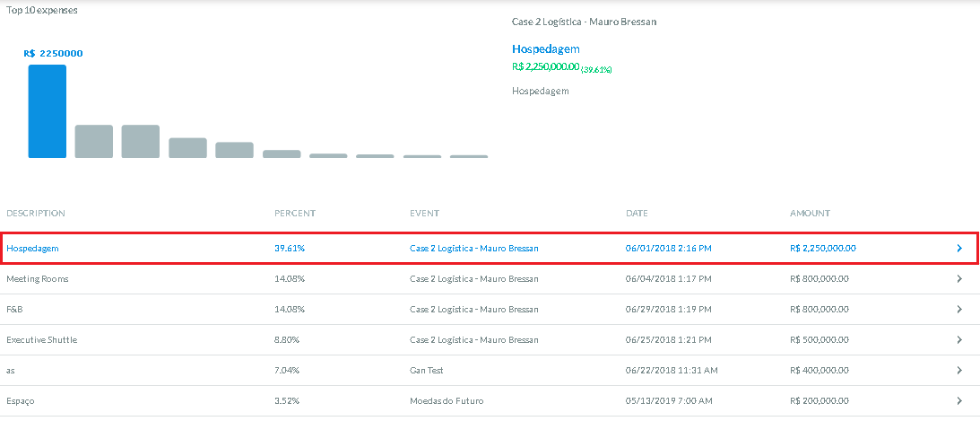Open Executive Shuttle row chevron
Screen dimensions: 980x421
(x=959, y=339)
